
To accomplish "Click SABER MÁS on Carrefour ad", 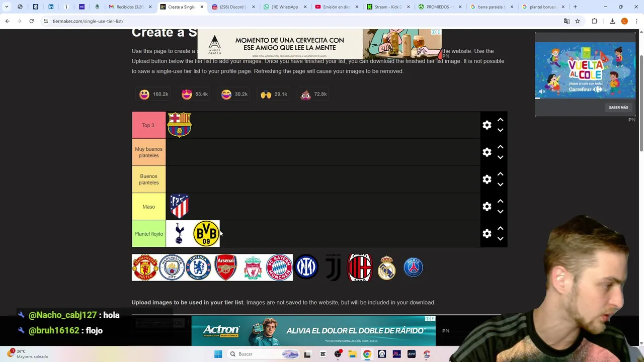I will [x=618, y=107].
